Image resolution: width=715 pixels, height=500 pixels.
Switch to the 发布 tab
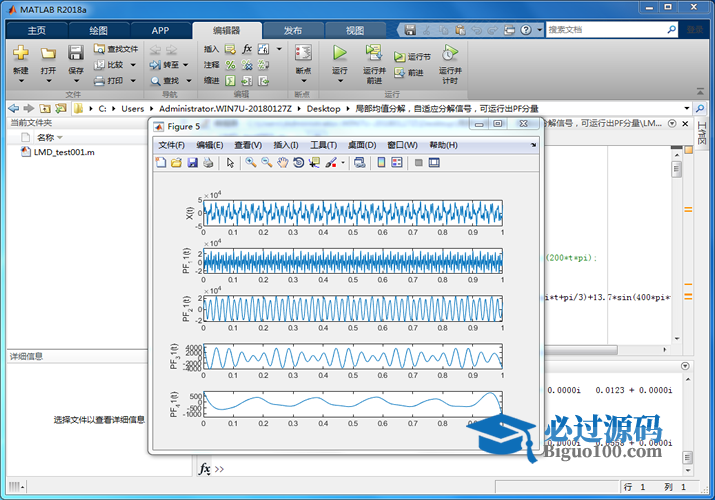pos(293,31)
